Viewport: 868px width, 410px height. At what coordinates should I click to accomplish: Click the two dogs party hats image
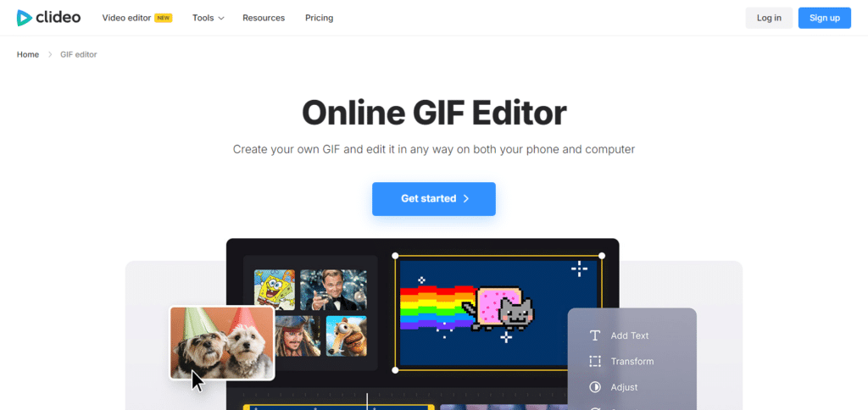click(x=222, y=343)
